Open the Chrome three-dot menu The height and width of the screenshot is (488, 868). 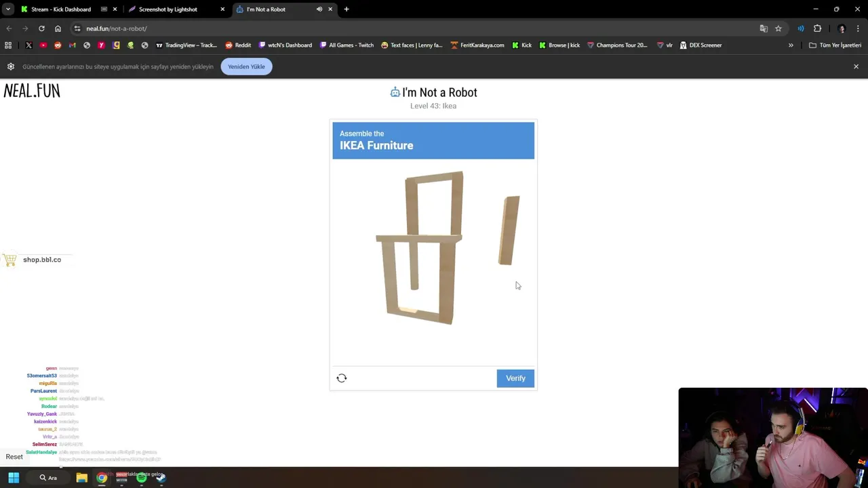click(x=858, y=28)
